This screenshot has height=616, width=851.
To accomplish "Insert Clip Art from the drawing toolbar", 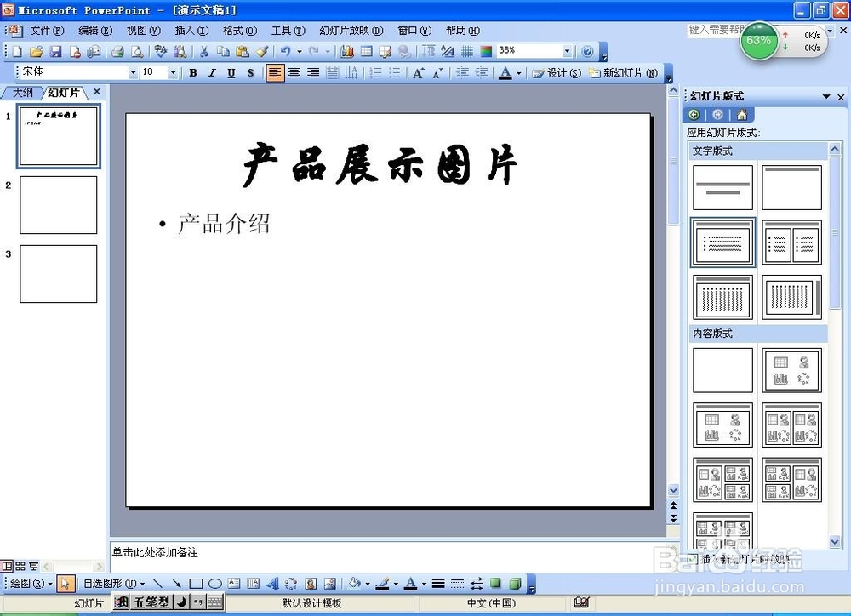I will (x=310, y=584).
